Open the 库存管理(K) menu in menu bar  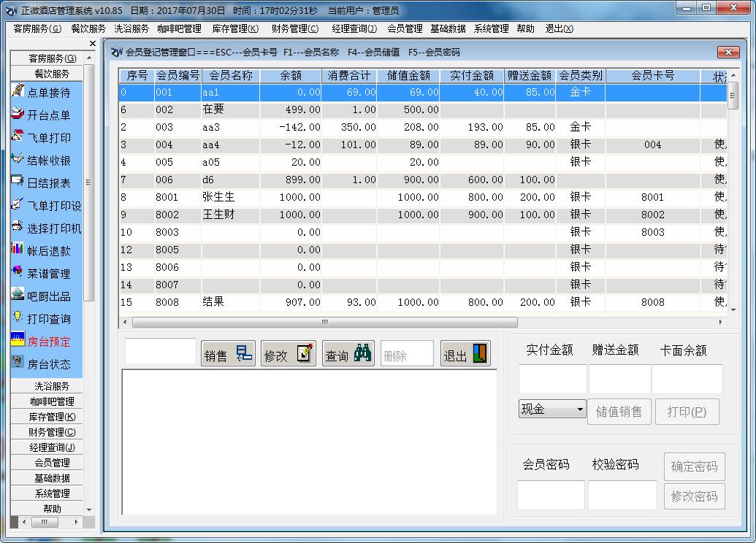pyautogui.click(x=235, y=29)
